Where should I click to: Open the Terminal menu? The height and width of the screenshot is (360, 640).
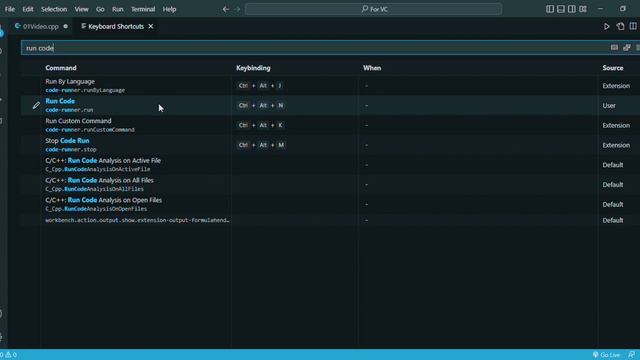(x=143, y=9)
